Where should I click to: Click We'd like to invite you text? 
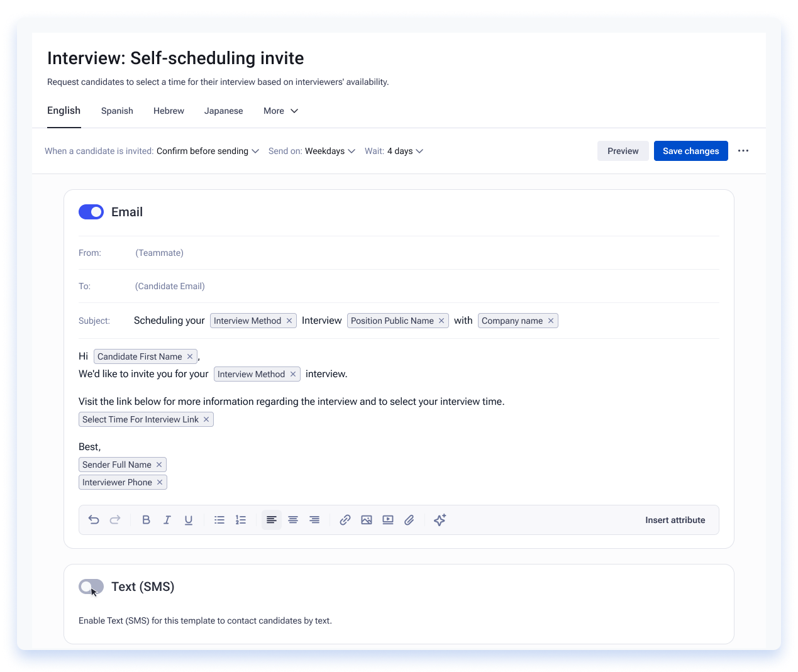pos(143,374)
